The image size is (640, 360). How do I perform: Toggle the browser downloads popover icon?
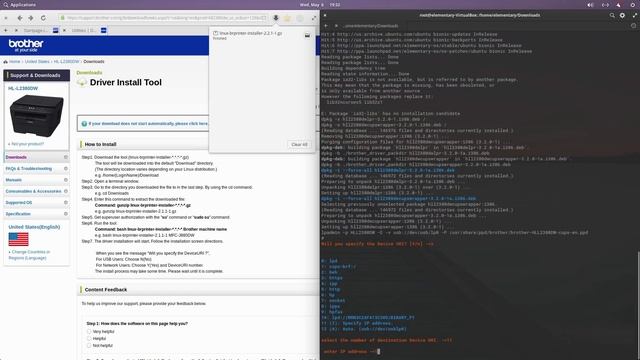tap(276, 18)
